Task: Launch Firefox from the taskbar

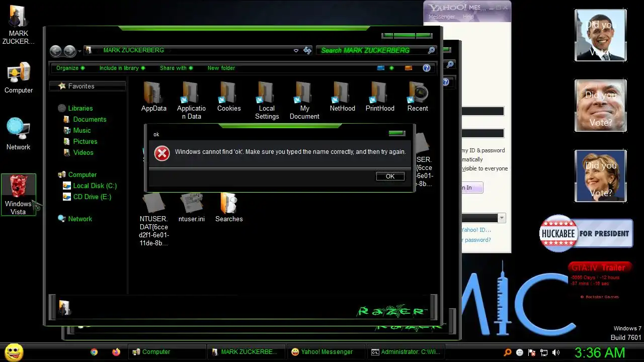Action: pos(116,352)
